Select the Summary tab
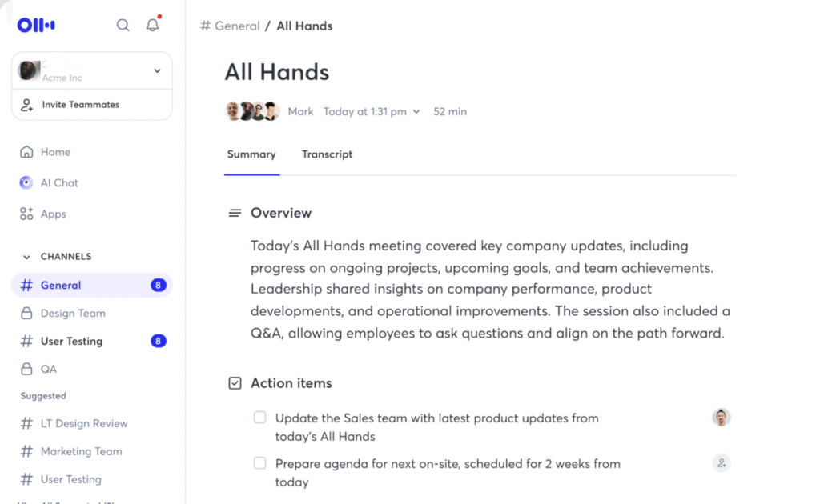This screenshot has width=820, height=504. tap(251, 154)
